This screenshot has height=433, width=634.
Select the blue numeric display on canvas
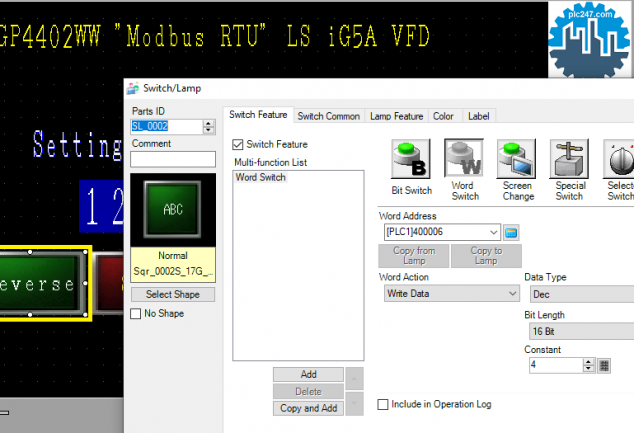pyautogui.click(x=101, y=206)
